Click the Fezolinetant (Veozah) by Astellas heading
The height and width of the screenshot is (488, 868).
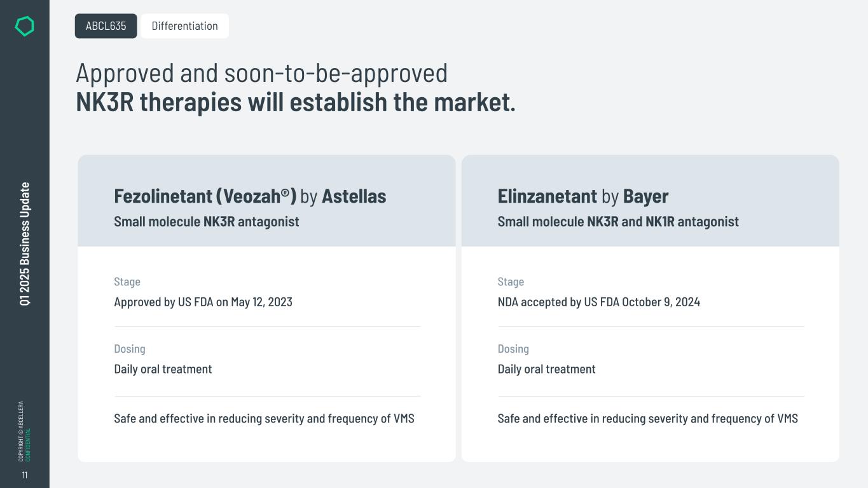coord(250,196)
